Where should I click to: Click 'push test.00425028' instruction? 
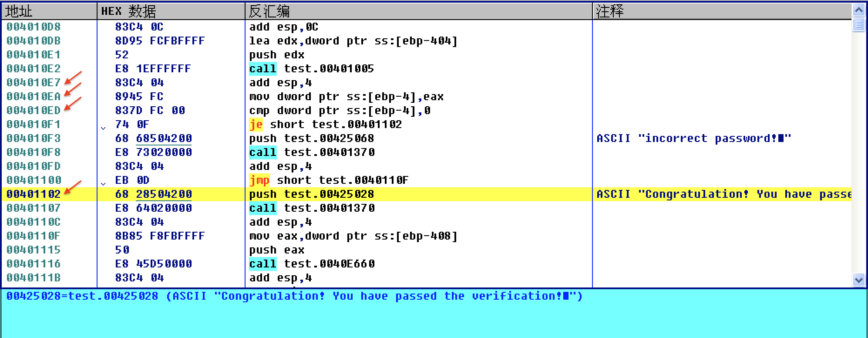(x=311, y=194)
